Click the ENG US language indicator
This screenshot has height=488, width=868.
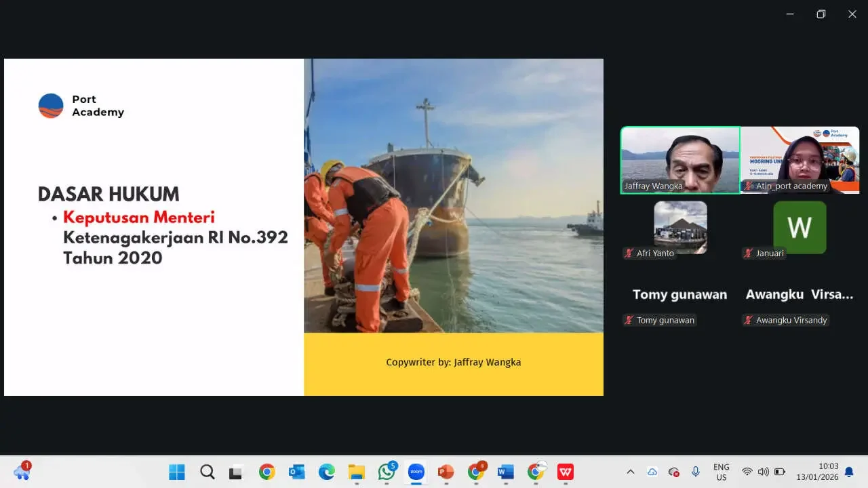(722, 472)
